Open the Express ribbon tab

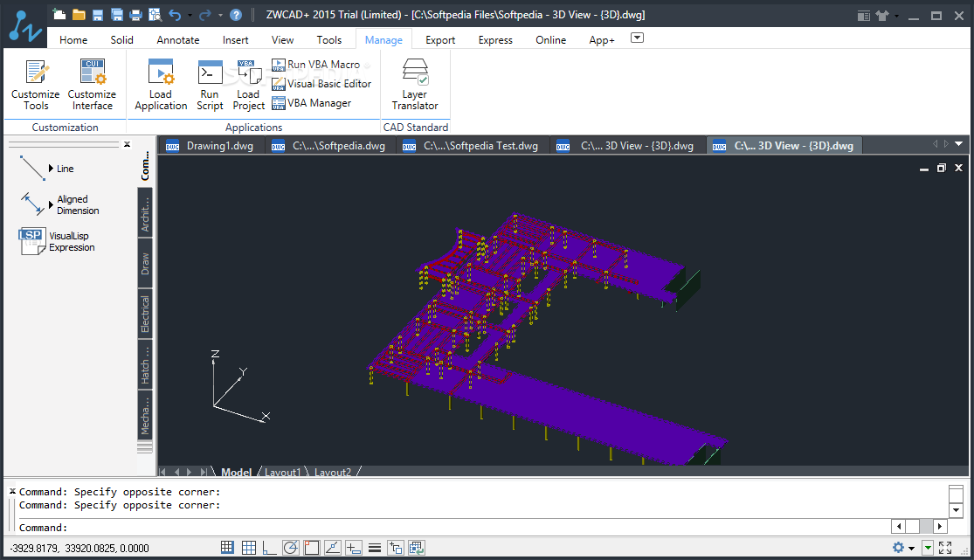coord(495,40)
